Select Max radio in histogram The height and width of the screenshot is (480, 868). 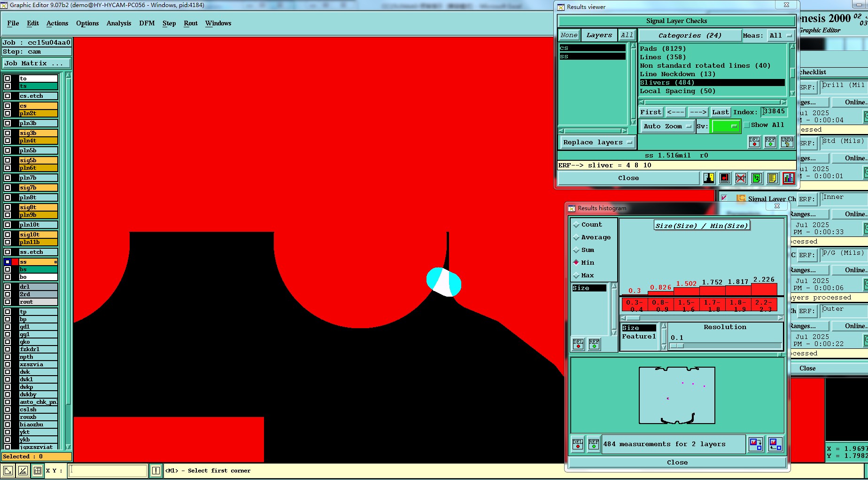point(576,275)
